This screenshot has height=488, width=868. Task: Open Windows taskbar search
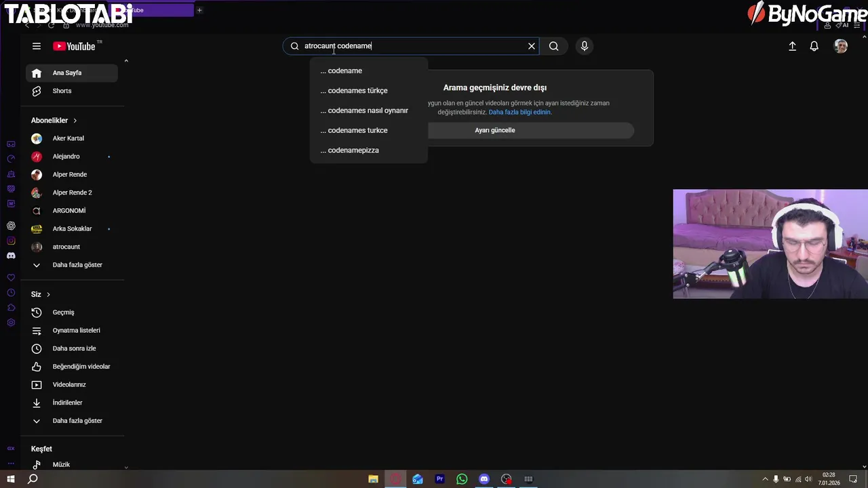pyautogui.click(x=33, y=479)
